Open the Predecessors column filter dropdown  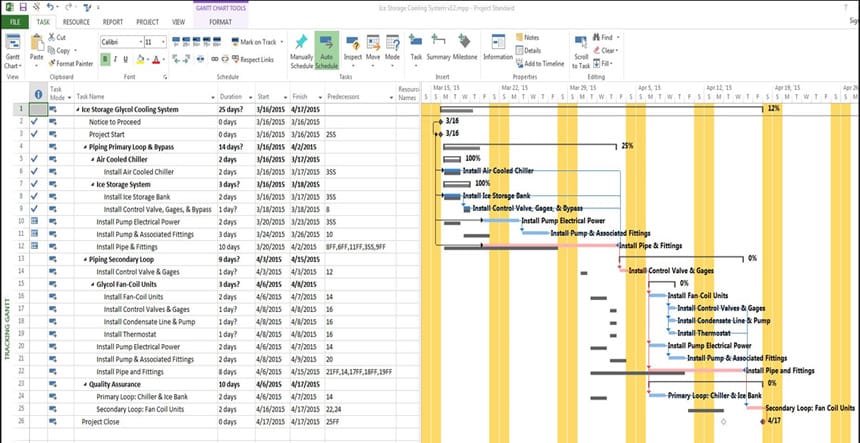coord(392,97)
